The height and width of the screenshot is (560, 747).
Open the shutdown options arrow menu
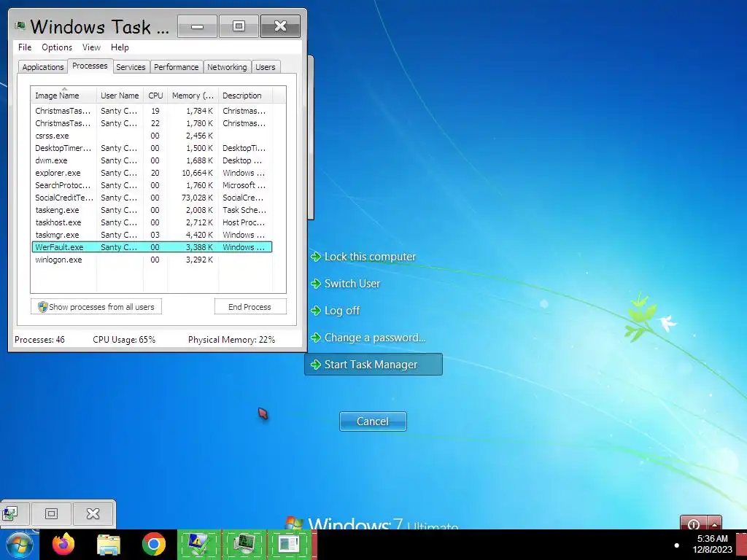click(714, 524)
